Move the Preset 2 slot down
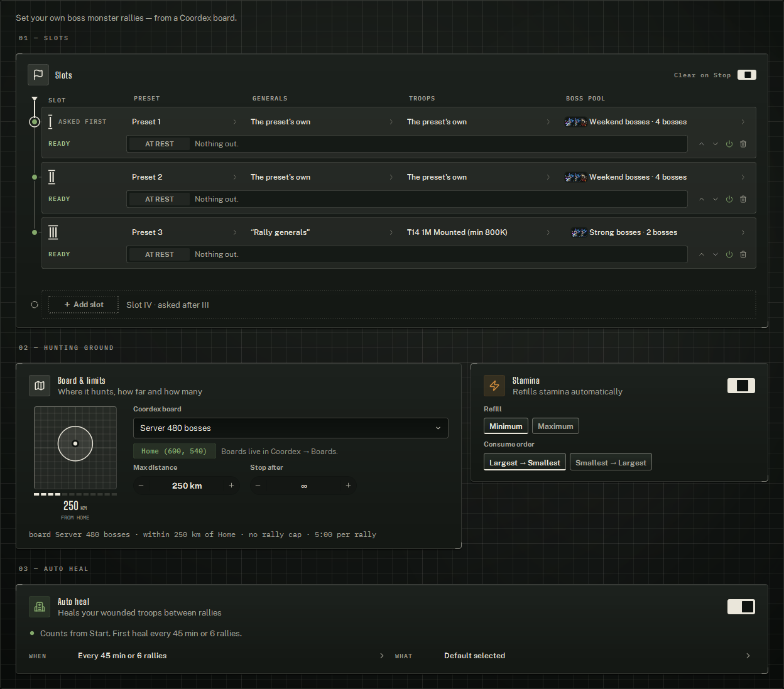The image size is (784, 689). point(716,199)
